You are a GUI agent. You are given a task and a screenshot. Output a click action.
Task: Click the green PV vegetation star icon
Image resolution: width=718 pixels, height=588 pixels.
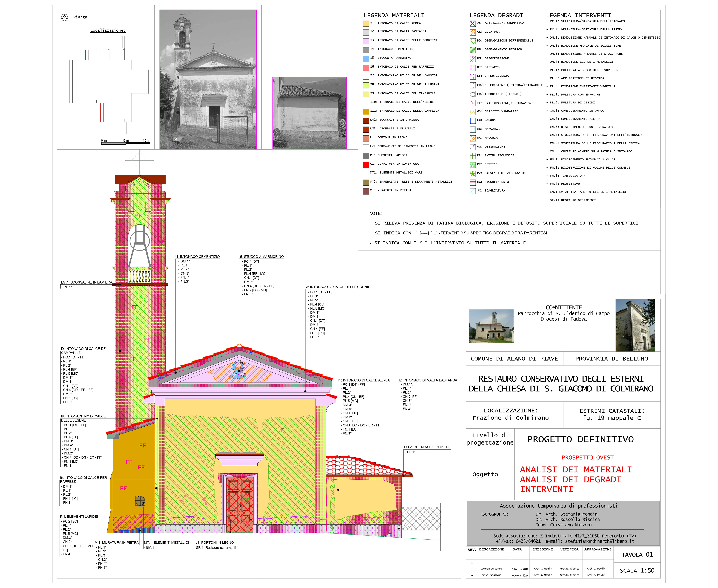(x=472, y=173)
